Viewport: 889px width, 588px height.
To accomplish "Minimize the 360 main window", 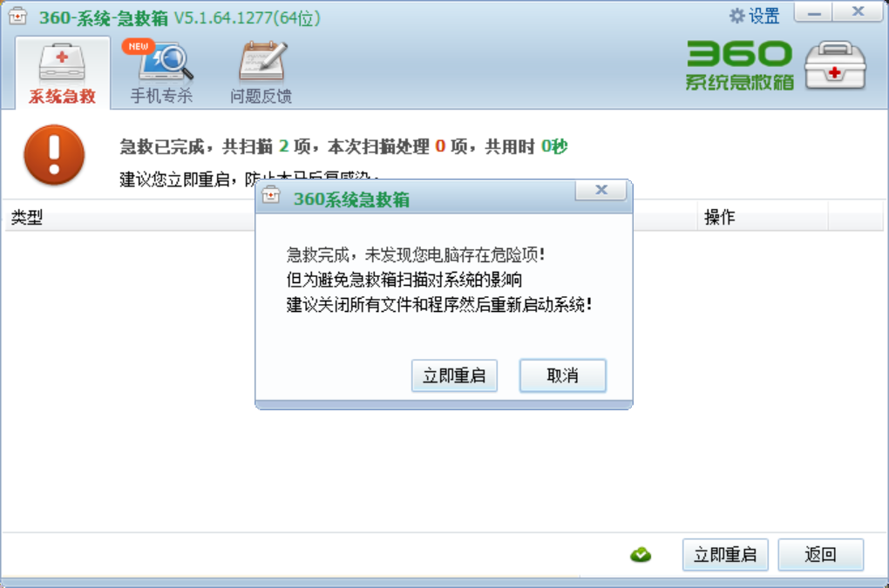I will pyautogui.click(x=813, y=12).
